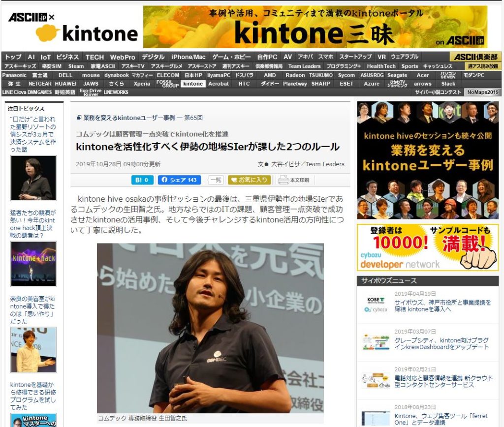The image size is (504, 427).
Task: Open the サイバー小説コンテスト link
Action: [438, 92]
